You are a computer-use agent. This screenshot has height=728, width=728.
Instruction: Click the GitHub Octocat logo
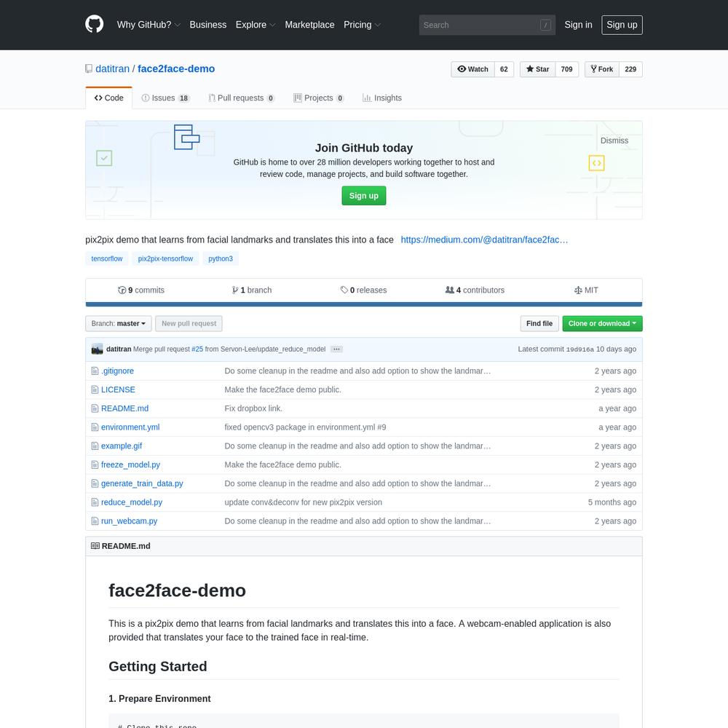[x=94, y=24]
